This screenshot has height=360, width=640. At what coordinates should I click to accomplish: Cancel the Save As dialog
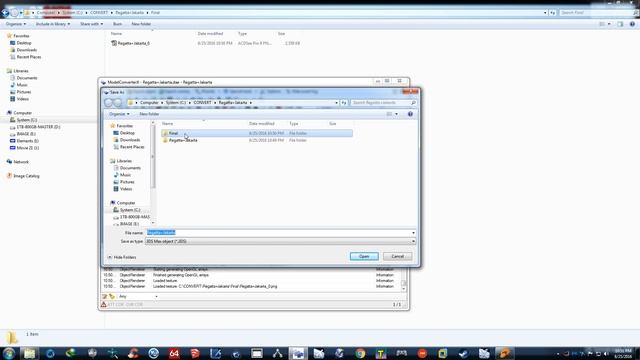click(x=397, y=256)
